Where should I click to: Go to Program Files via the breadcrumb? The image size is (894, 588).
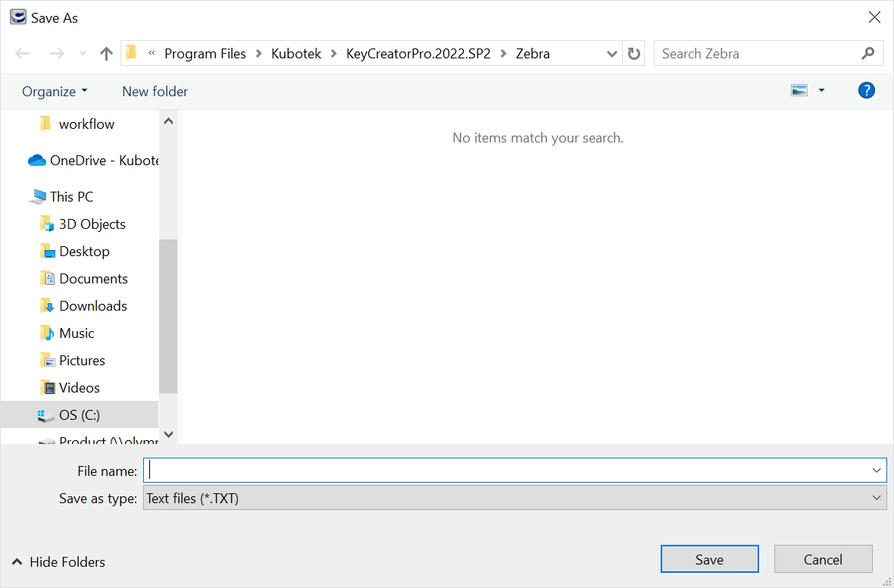pyautogui.click(x=205, y=53)
